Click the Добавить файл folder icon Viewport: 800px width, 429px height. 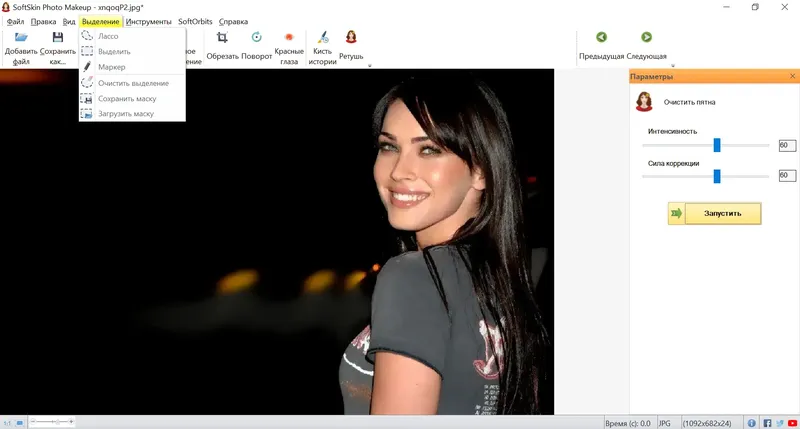point(21,37)
